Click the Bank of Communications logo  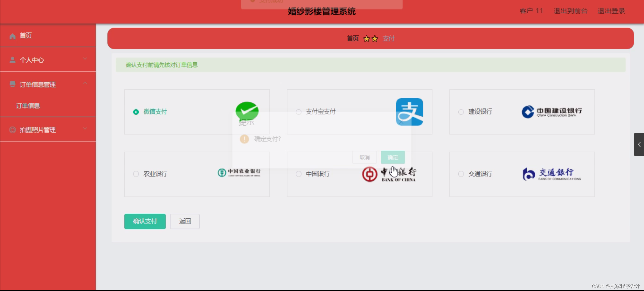(x=552, y=174)
